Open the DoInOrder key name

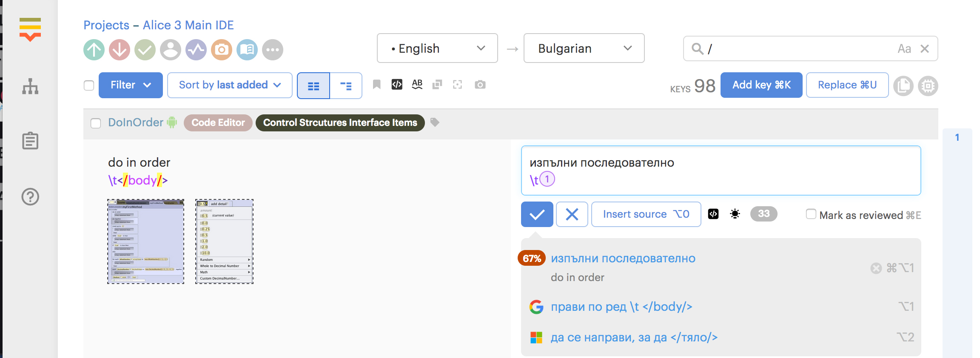coord(136,122)
